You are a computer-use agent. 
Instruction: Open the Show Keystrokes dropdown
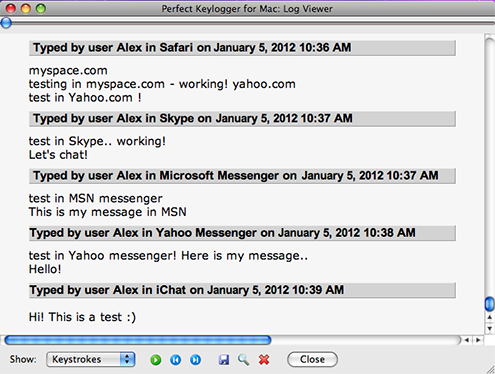coord(91,359)
